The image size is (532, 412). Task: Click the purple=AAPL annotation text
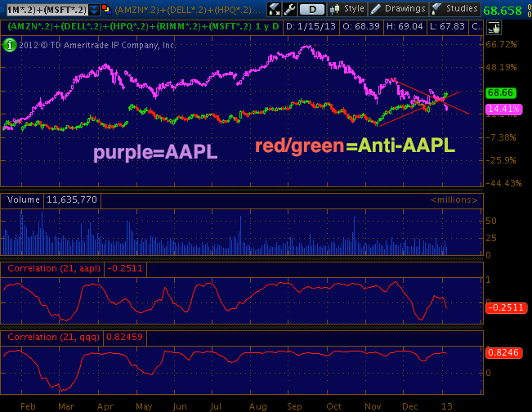tap(155, 152)
